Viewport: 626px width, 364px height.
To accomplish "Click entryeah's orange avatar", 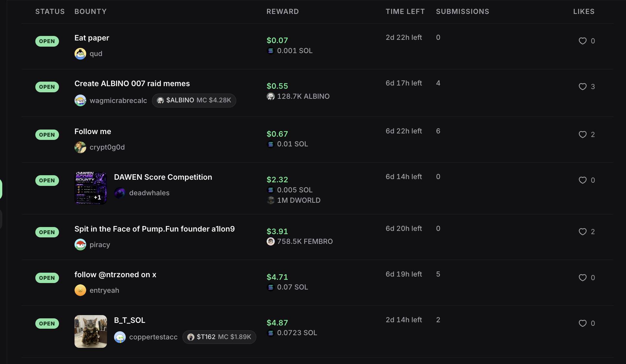I will [80, 290].
